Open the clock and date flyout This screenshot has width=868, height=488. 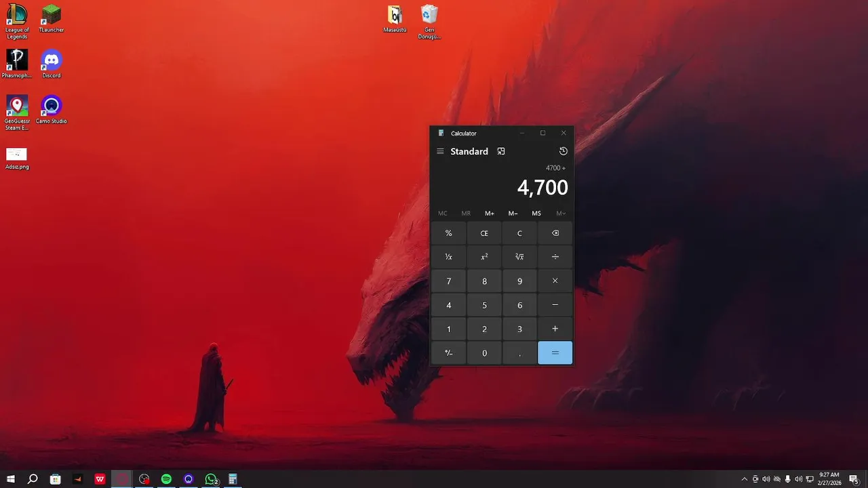(830, 479)
